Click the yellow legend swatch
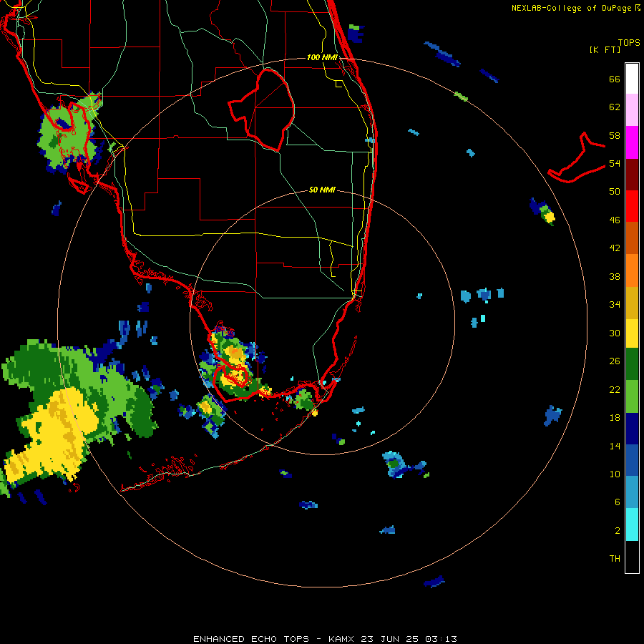Viewport: 644px width, 644px height. pos(632,333)
